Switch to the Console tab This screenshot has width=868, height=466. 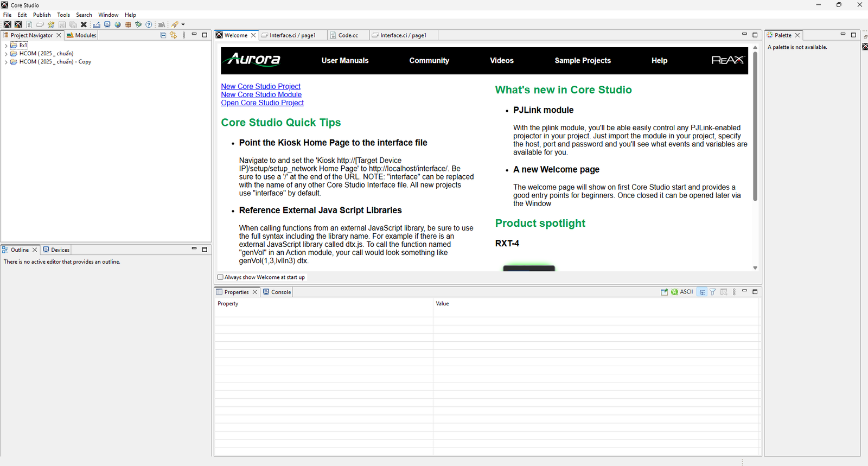pos(277,292)
